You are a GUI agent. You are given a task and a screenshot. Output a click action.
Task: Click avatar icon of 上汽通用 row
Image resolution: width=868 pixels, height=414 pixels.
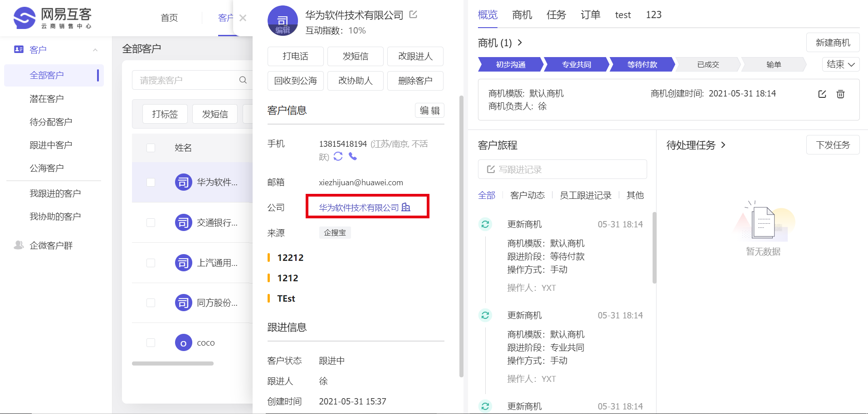coord(183,263)
